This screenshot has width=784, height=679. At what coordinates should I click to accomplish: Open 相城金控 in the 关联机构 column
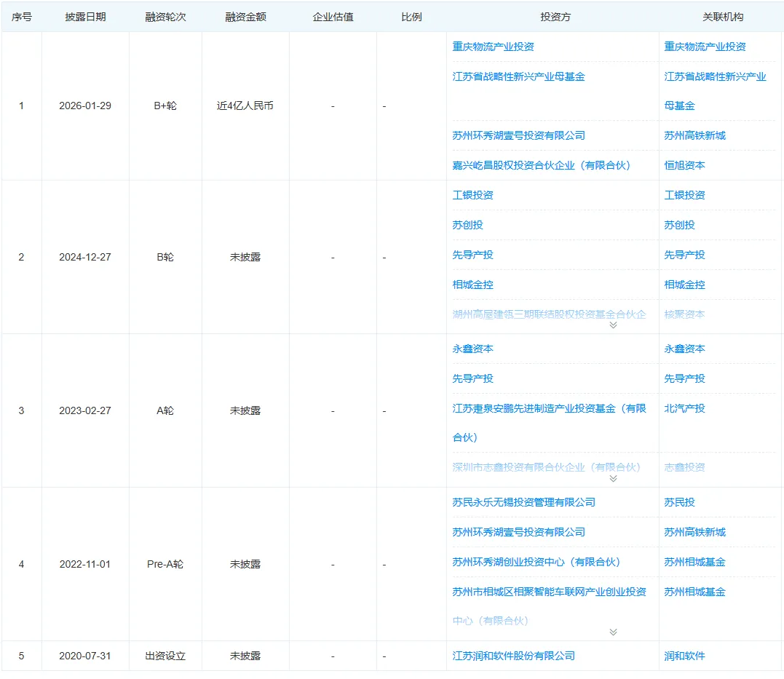pyautogui.click(x=684, y=285)
